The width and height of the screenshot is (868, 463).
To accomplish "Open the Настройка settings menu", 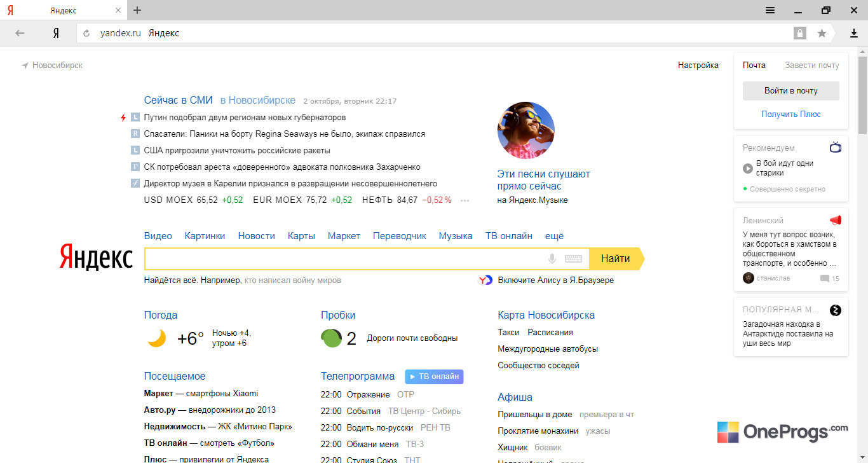I will coord(698,66).
